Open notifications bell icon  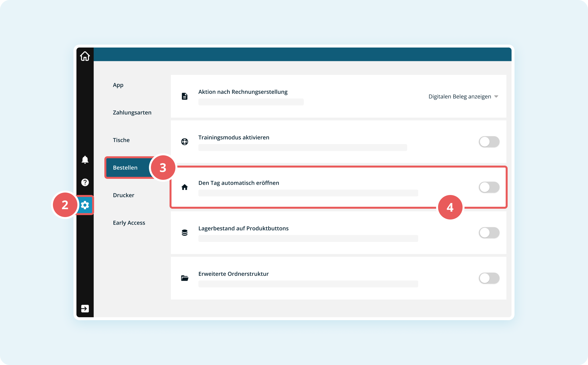(x=85, y=160)
